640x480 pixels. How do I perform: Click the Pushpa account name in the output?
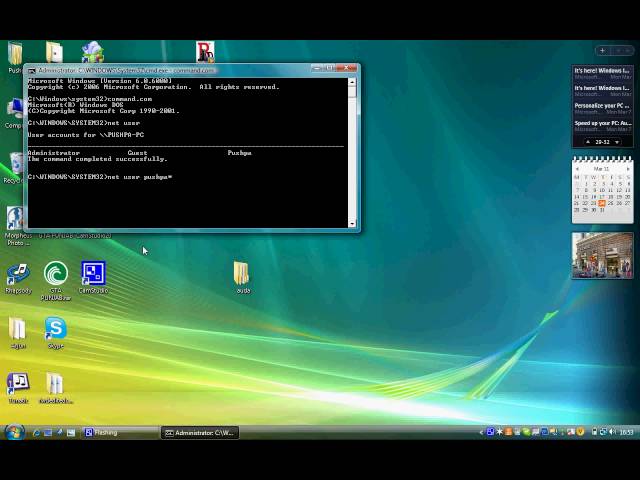240,153
